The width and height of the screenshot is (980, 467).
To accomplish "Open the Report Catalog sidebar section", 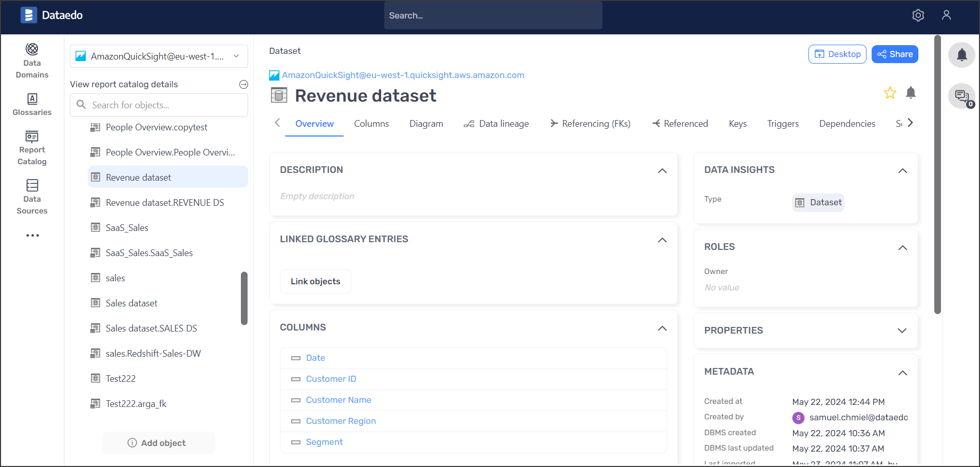I will tap(32, 148).
